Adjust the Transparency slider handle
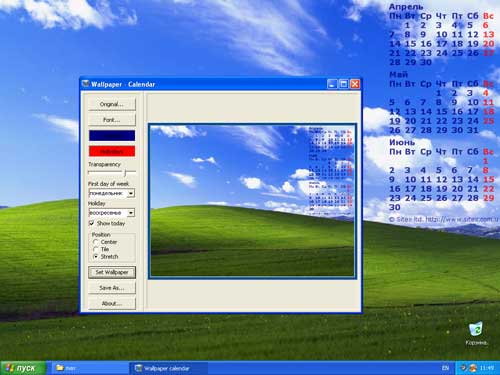Screen dimensions: 500x375 [x=125, y=173]
